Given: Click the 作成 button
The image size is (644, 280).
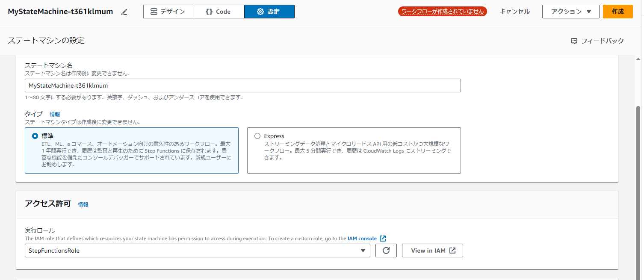Looking at the screenshot, I should tap(617, 12).
